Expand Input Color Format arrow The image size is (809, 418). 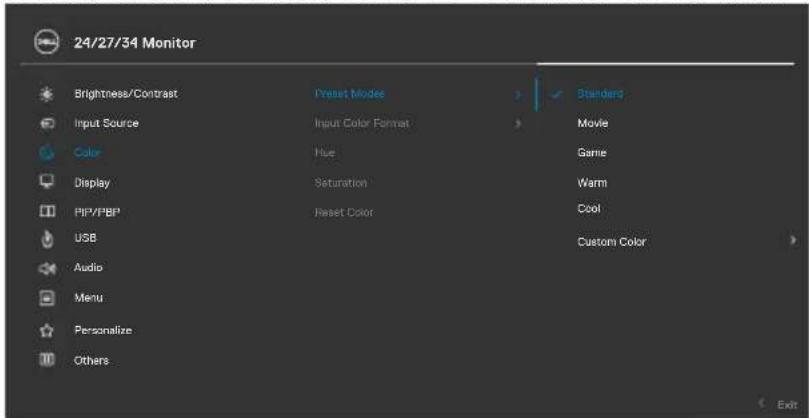(x=518, y=124)
